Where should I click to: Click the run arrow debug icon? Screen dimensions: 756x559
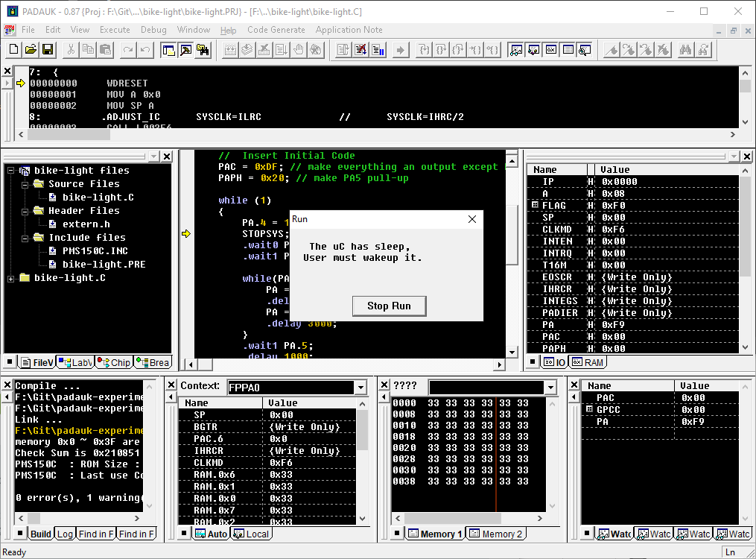pyautogui.click(x=400, y=50)
